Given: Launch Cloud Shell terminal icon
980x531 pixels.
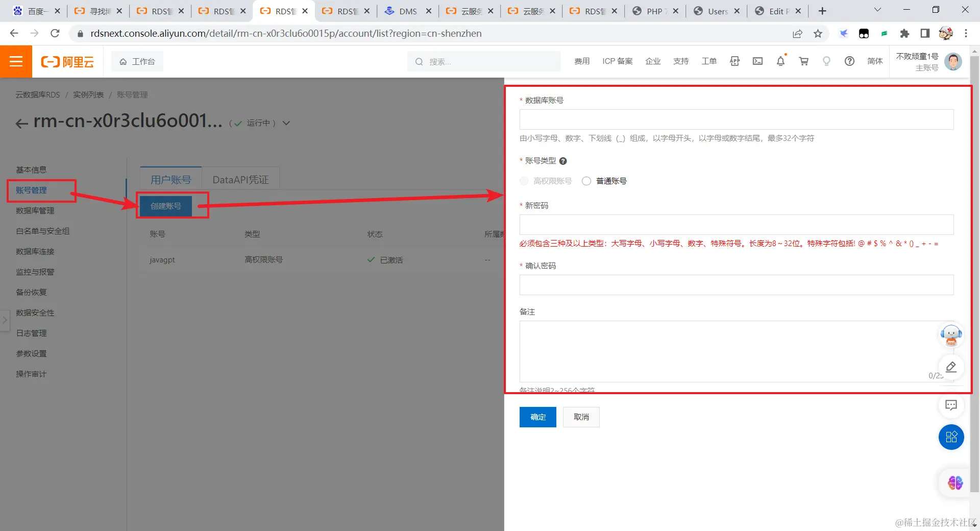Looking at the screenshot, I should tap(757, 61).
